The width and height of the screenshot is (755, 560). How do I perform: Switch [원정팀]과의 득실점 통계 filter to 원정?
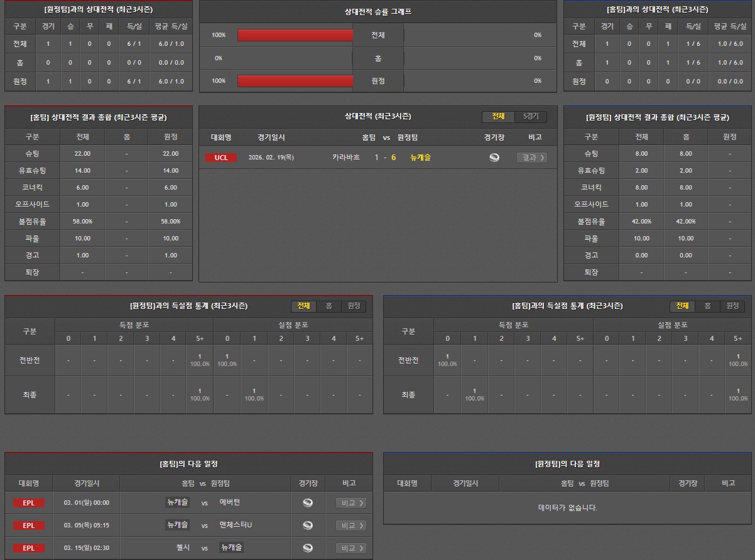tap(354, 306)
